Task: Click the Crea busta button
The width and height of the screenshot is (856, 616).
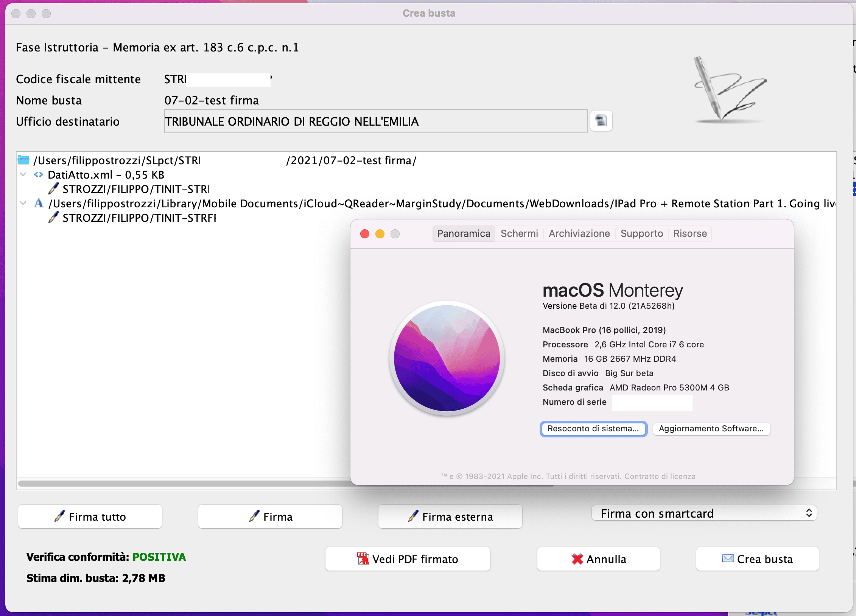Action: point(758,559)
